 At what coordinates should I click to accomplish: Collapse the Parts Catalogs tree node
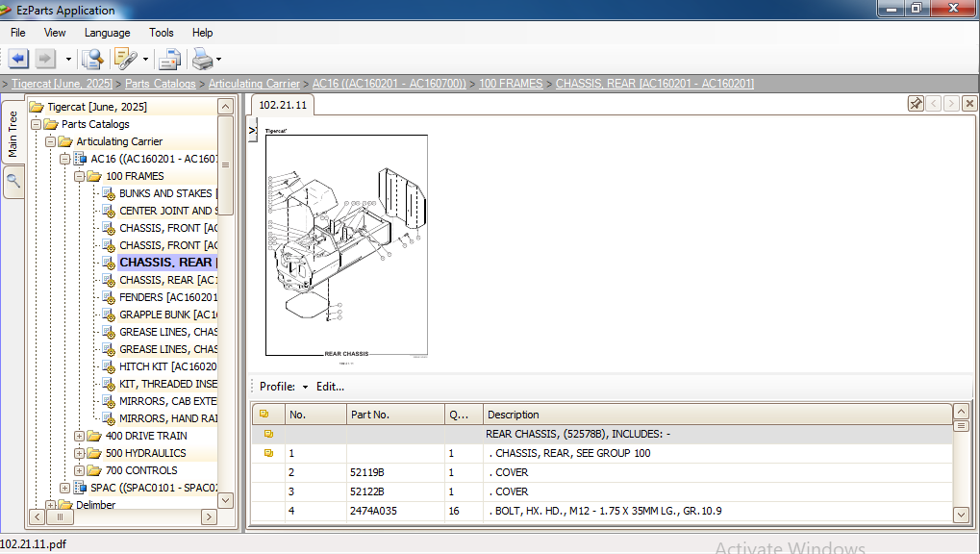[x=37, y=124]
